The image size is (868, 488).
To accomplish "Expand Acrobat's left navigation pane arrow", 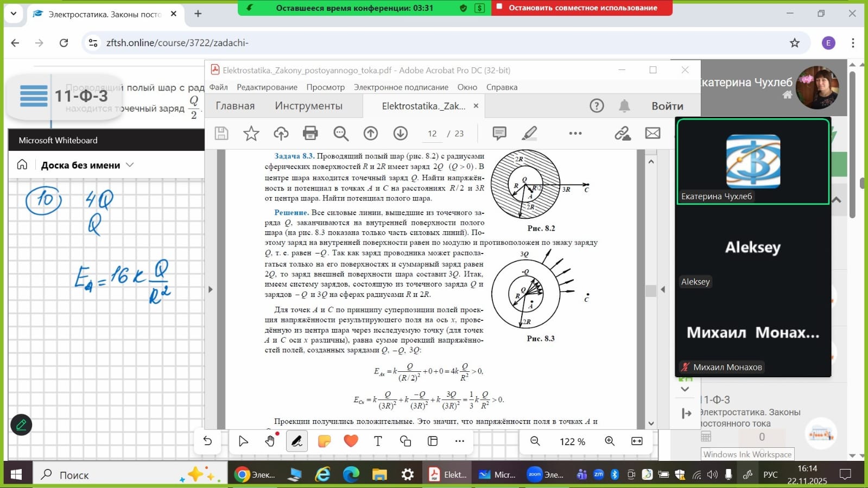I will click(x=211, y=289).
